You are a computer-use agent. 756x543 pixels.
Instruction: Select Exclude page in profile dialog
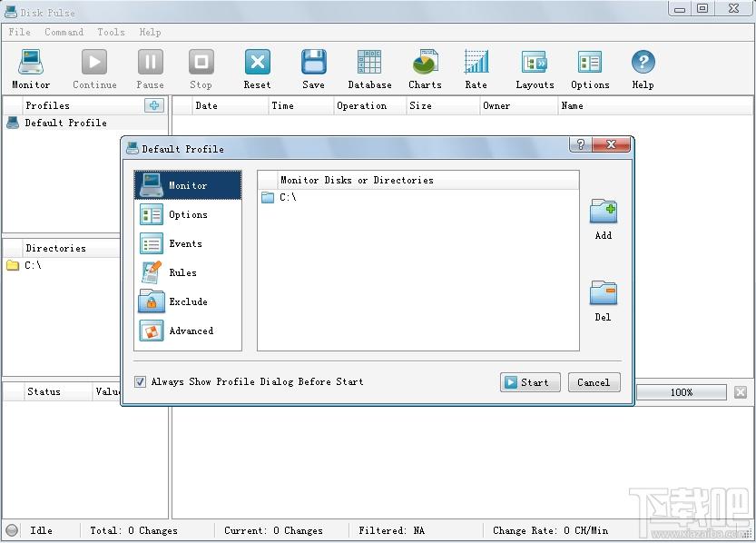188,301
